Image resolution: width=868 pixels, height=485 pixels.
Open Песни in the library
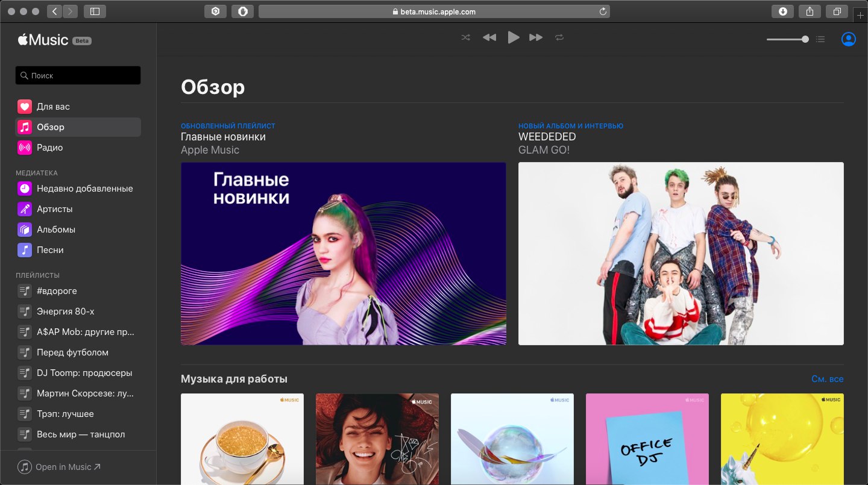(x=78, y=250)
